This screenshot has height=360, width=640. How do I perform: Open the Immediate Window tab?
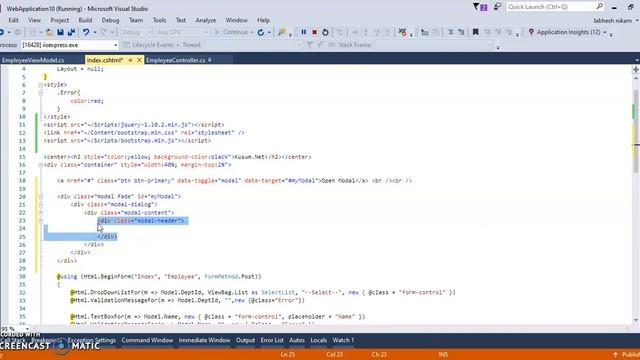tap(204, 340)
